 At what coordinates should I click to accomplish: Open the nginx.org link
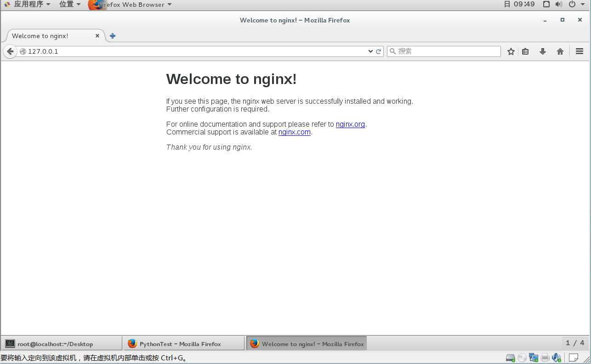click(x=350, y=124)
